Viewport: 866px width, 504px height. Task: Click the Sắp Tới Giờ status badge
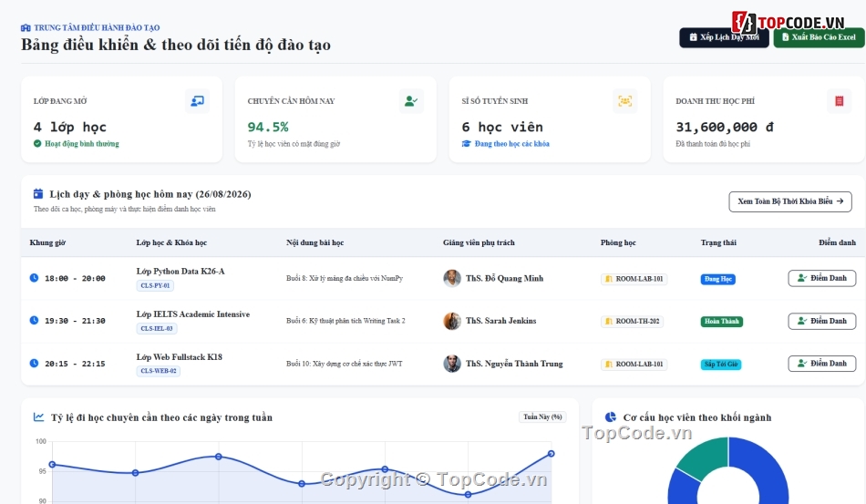click(x=721, y=365)
